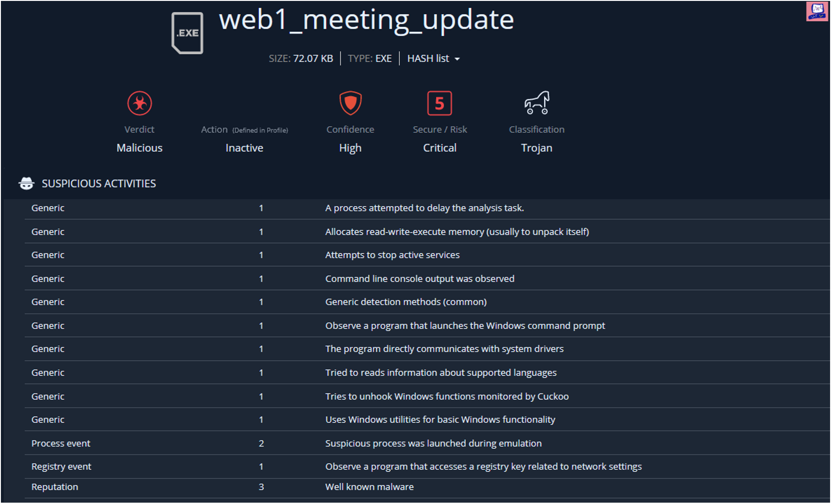Toggle the Inactive action state
This screenshot has width=831, height=504.
point(244,148)
